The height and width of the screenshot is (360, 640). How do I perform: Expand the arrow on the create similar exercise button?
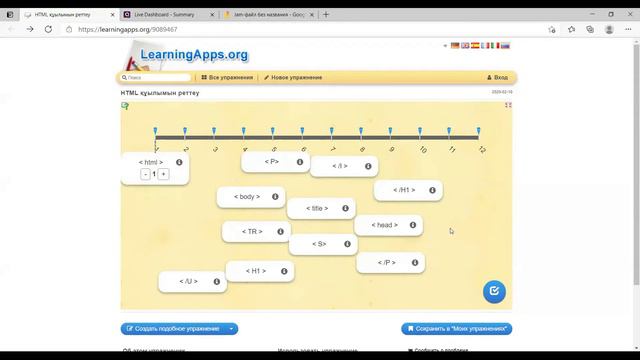pos(231,329)
